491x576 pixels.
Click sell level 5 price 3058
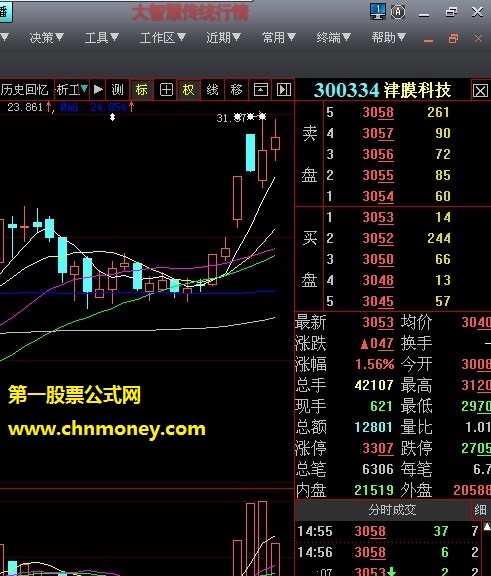coord(378,112)
